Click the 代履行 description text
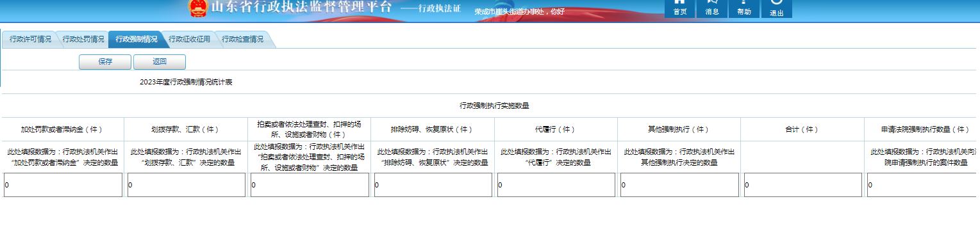 pyautogui.click(x=556, y=157)
